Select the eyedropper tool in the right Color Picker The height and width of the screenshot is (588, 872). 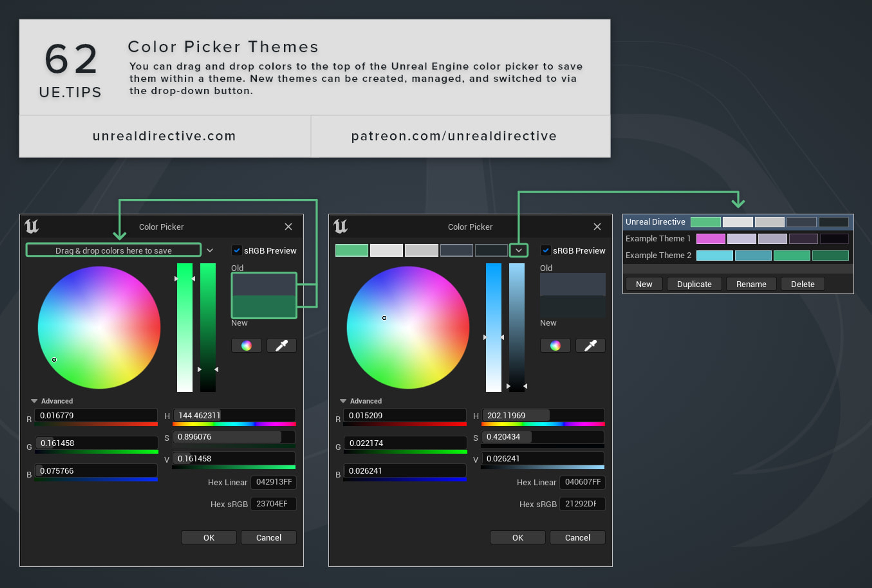coord(590,345)
